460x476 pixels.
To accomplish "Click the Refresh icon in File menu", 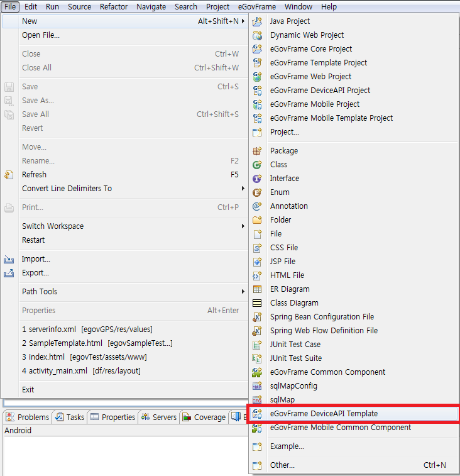I will tap(9, 175).
